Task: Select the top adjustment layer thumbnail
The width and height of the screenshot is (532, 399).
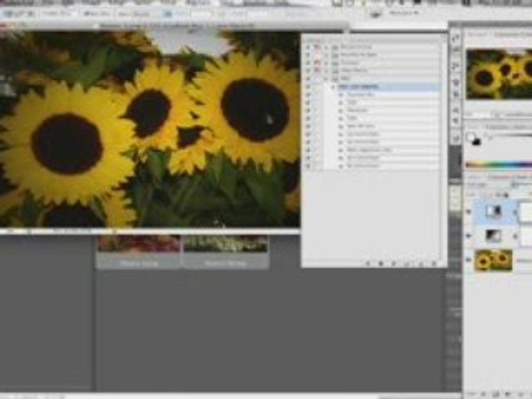Action: tap(493, 211)
